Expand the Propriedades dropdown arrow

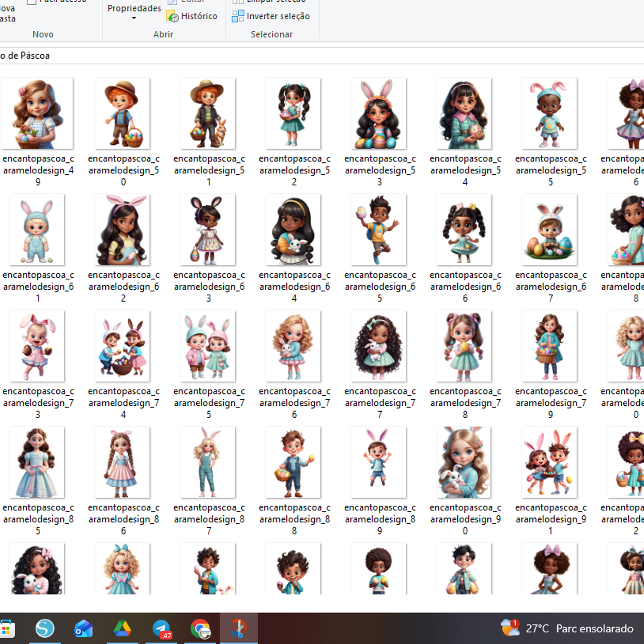(134, 18)
